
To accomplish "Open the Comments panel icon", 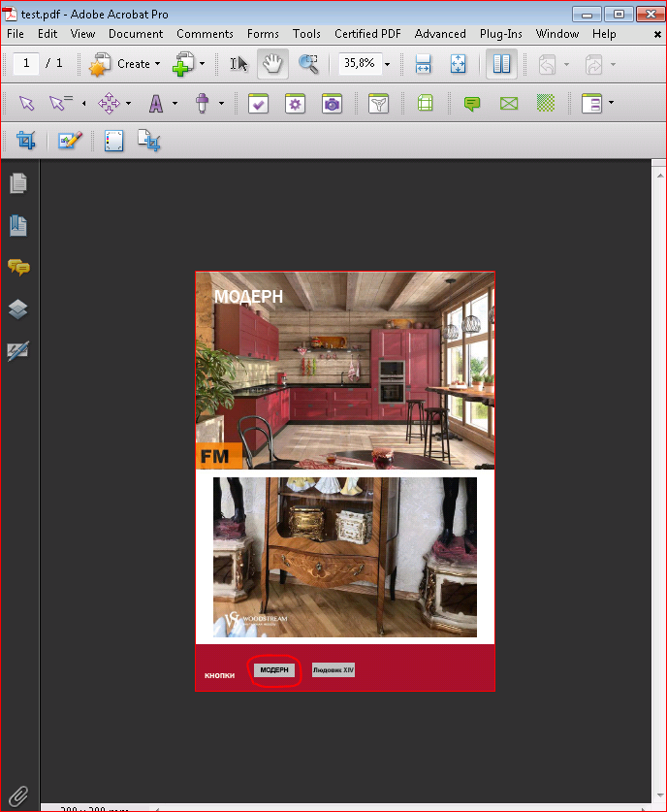I will tap(18, 267).
